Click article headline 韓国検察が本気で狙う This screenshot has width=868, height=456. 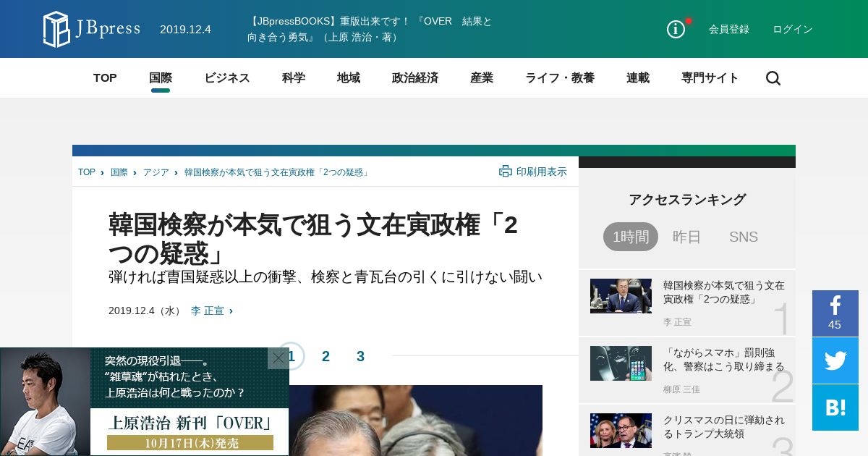313,239
